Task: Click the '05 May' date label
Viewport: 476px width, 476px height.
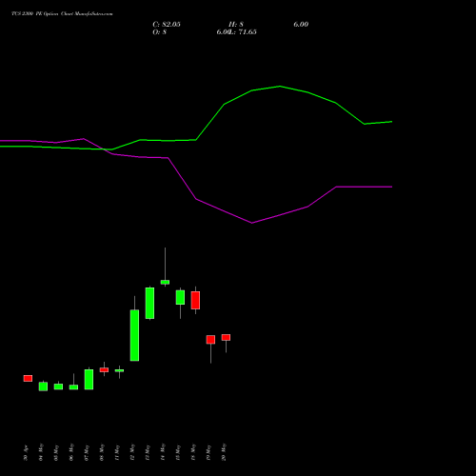Action: [56, 452]
